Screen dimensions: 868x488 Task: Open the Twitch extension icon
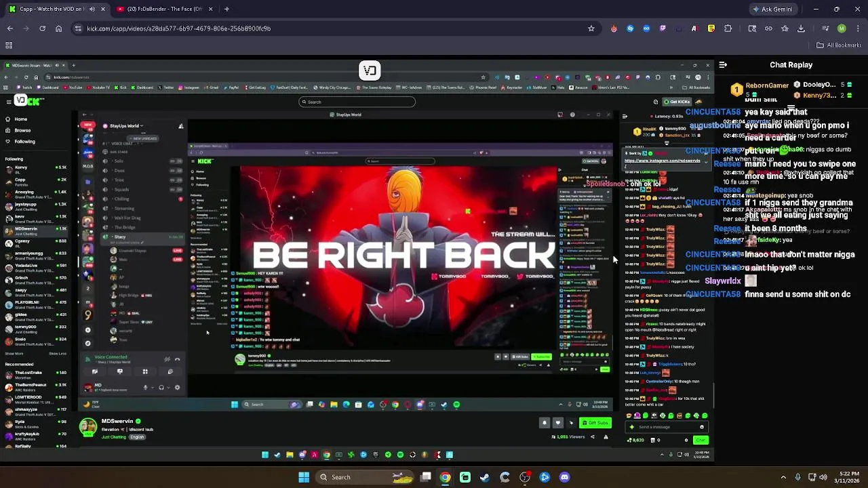click(663, 28)
